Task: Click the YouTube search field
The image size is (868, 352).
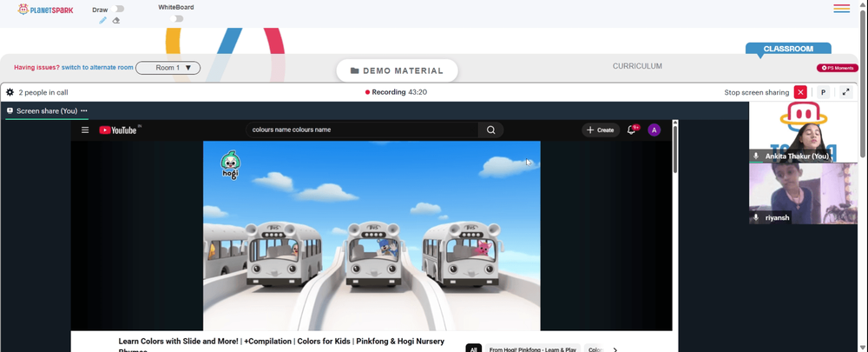Action: click(x=362, y=130)
